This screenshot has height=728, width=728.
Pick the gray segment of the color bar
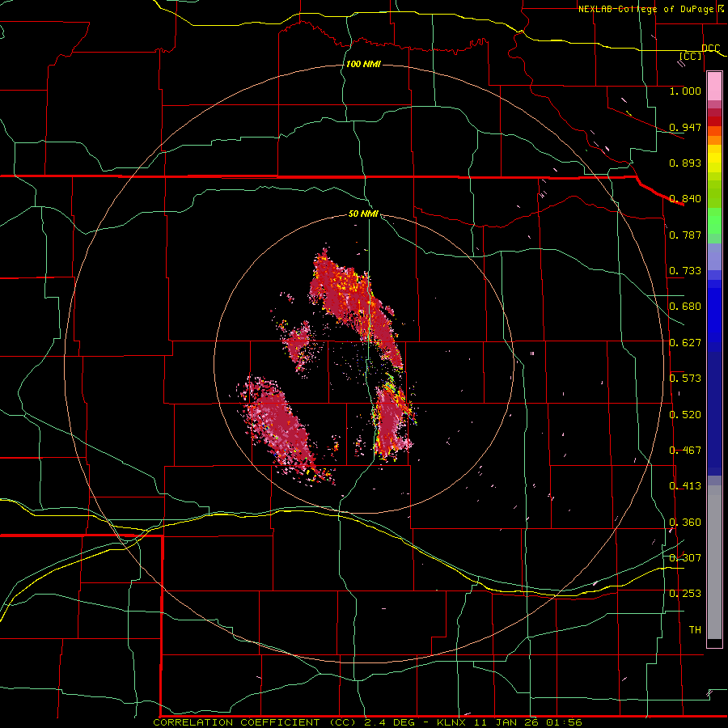pos(714,562)
